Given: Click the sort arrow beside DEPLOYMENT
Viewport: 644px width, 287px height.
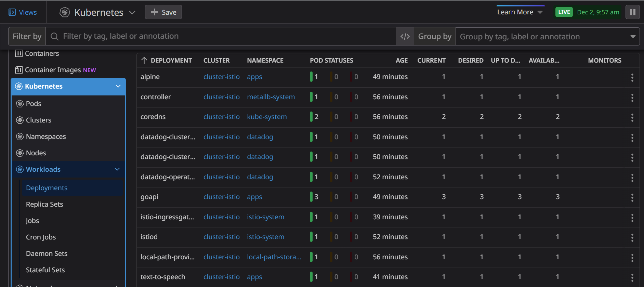Looking at the screenshot, I should tap(144, 61).
